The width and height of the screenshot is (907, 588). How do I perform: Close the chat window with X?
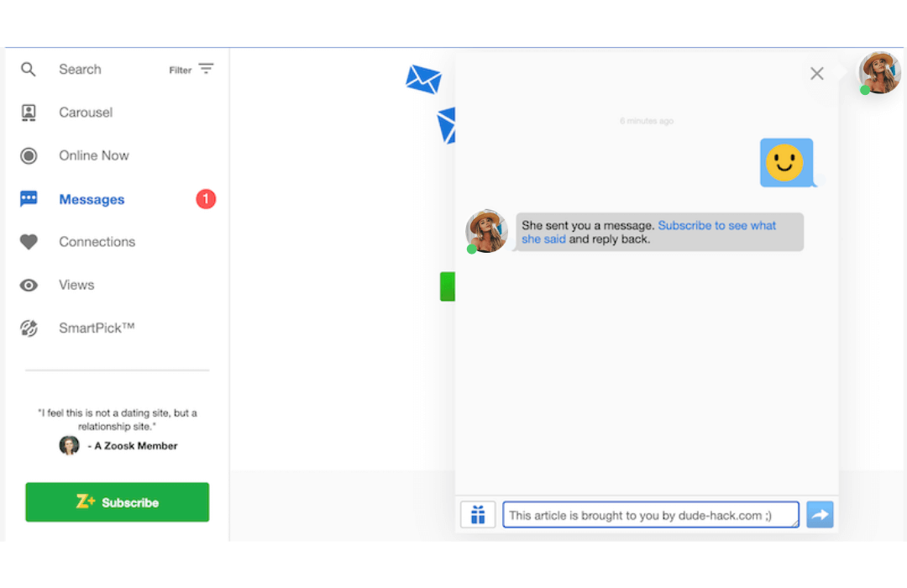816,74
